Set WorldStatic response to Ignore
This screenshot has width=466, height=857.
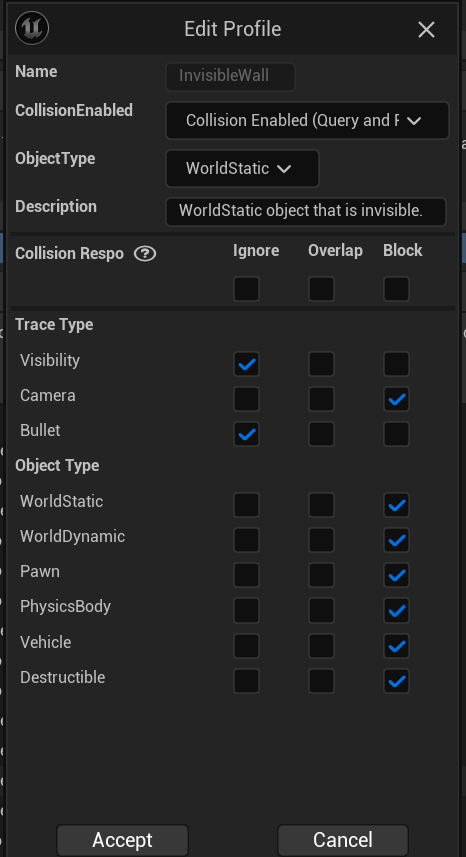click(x=246, y=505)
